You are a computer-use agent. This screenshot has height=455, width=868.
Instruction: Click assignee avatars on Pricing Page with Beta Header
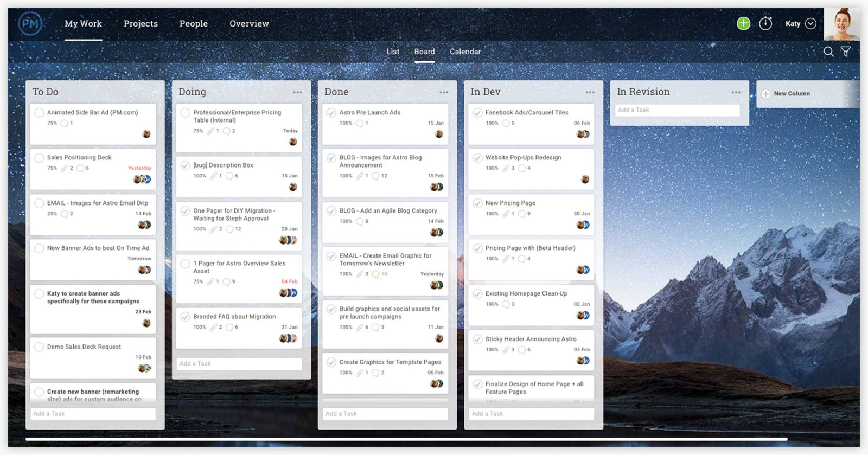[x=583, y=270]
